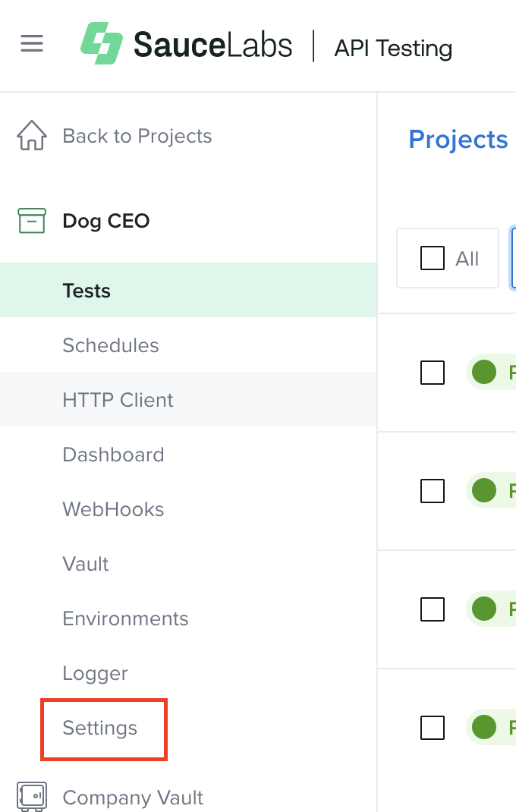
Task: Navigate to WebHooks
Action: [113, 509]
